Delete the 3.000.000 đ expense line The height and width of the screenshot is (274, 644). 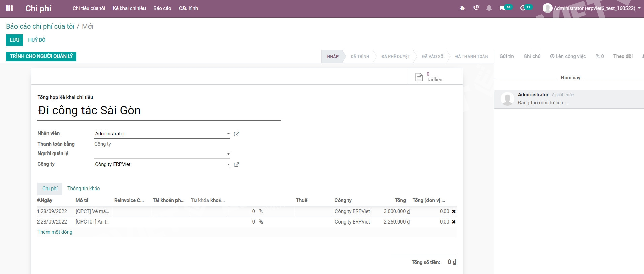pos(454,211)
